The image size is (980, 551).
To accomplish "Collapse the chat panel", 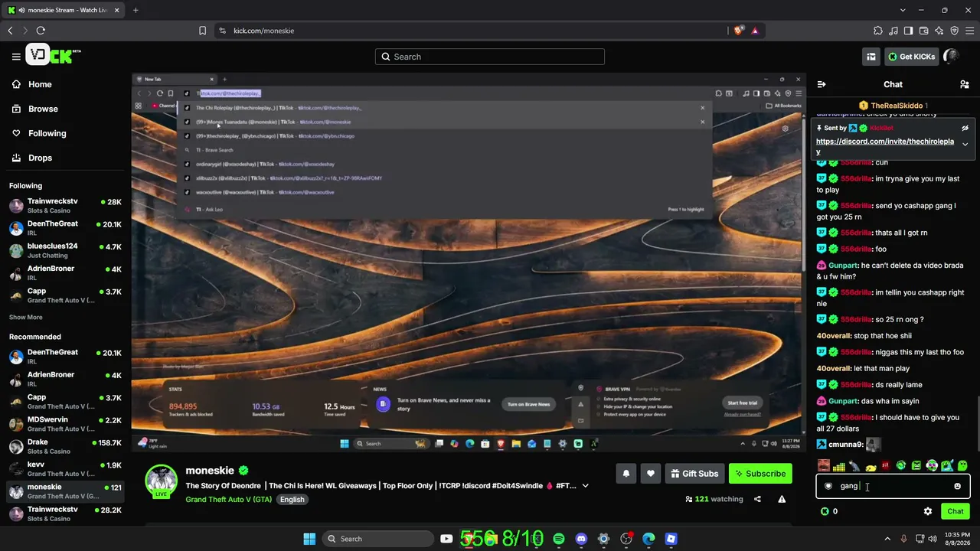I will coord(822,84).
